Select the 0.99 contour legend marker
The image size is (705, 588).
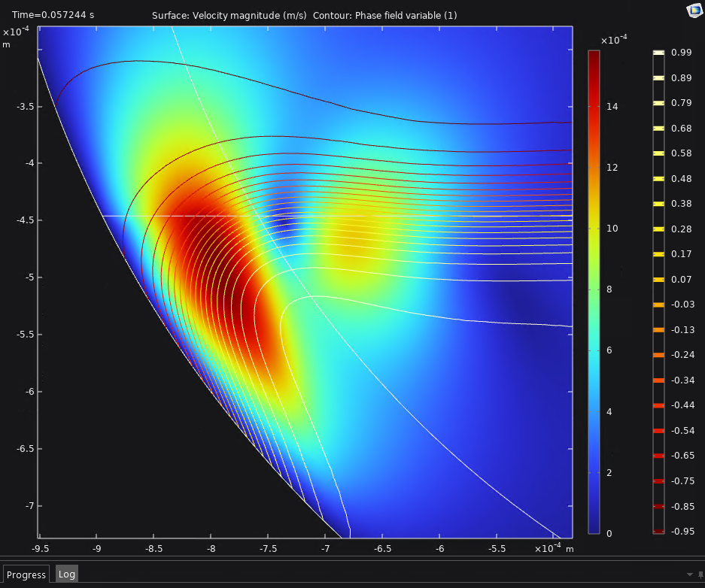click(659, 53)
